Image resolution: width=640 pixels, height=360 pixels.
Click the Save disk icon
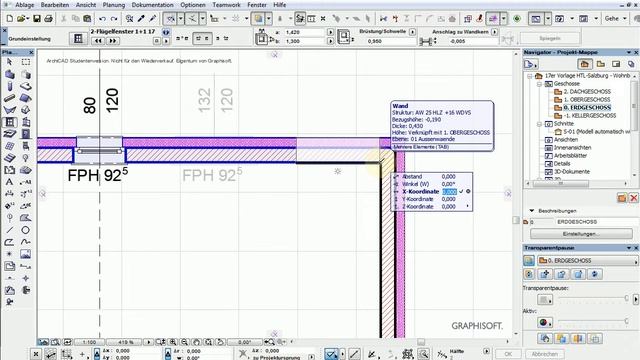tap(37, 19)
